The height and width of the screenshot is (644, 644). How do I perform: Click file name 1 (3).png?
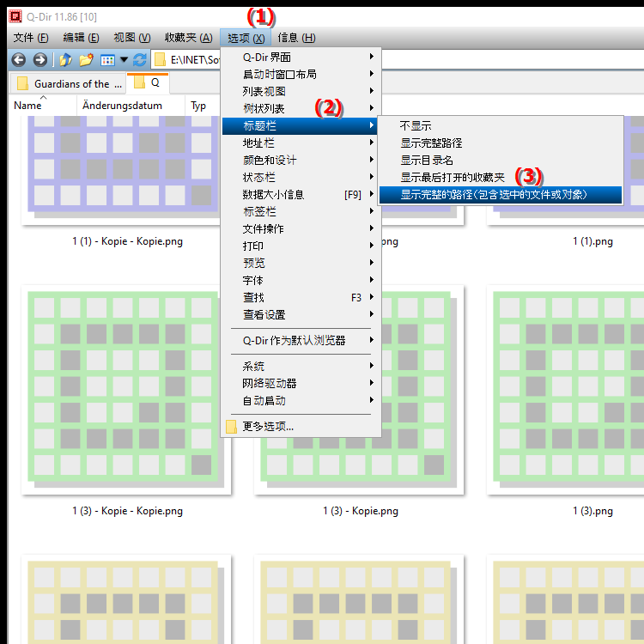[x=592, y=511]
